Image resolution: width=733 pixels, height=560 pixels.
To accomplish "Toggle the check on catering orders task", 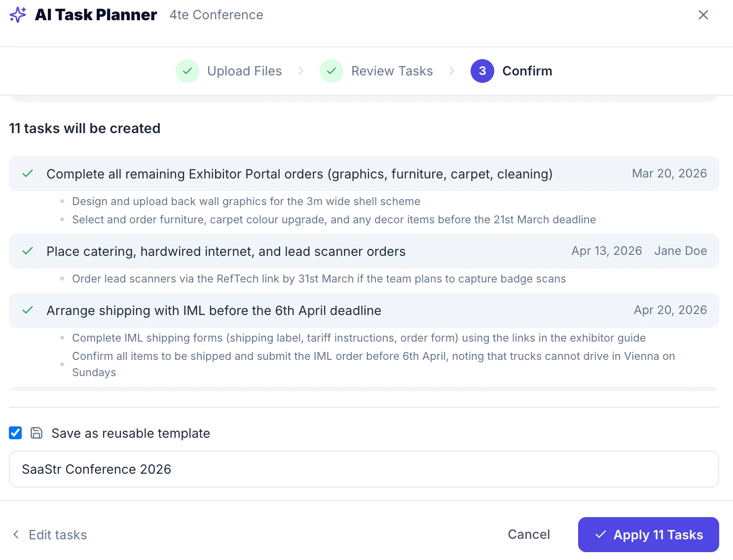I will pyautogui.click(x=28, y=251).
